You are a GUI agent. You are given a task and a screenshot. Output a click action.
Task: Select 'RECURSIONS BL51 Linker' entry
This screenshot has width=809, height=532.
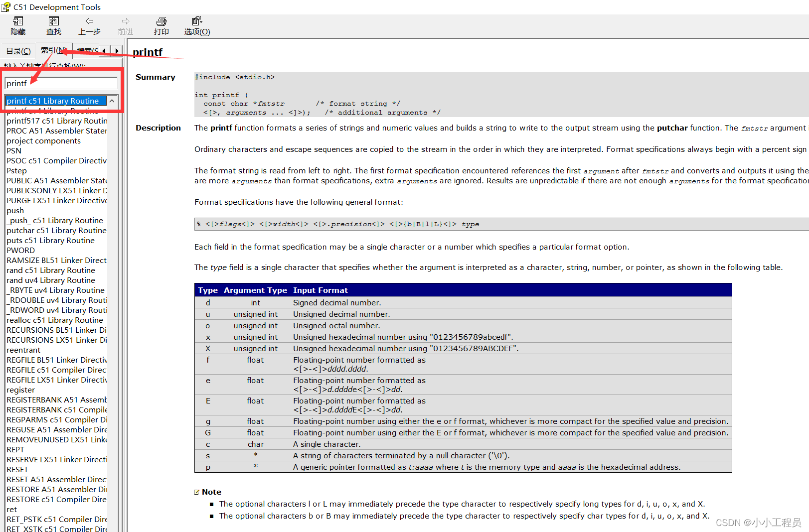(x=56, y=330)
